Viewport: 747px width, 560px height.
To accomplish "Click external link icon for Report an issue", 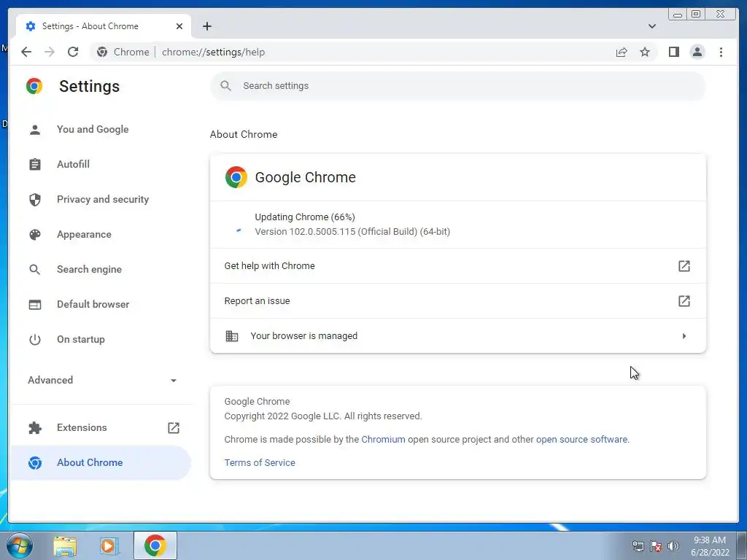I will click(x=684, y=301).
